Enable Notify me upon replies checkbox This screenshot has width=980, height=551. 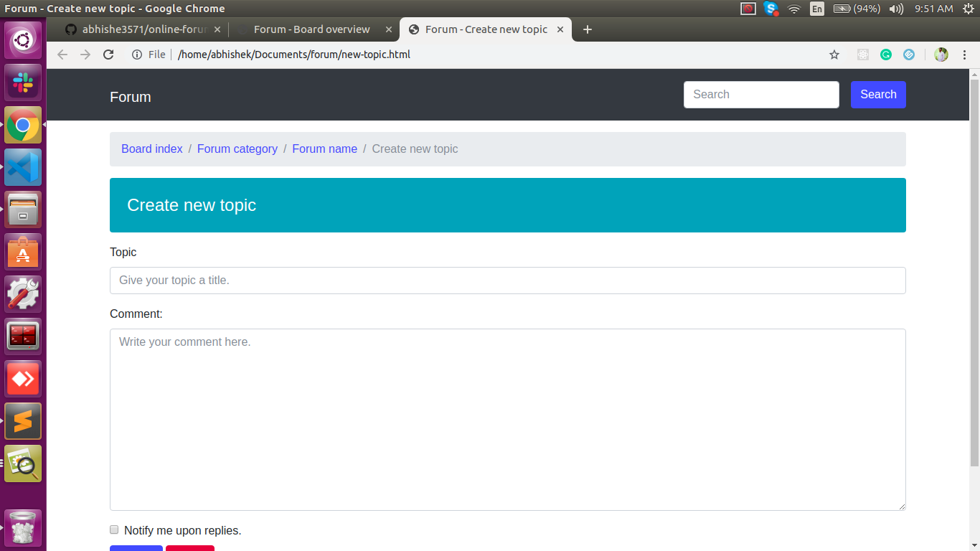pyautogui.click(x=114, y=530)
